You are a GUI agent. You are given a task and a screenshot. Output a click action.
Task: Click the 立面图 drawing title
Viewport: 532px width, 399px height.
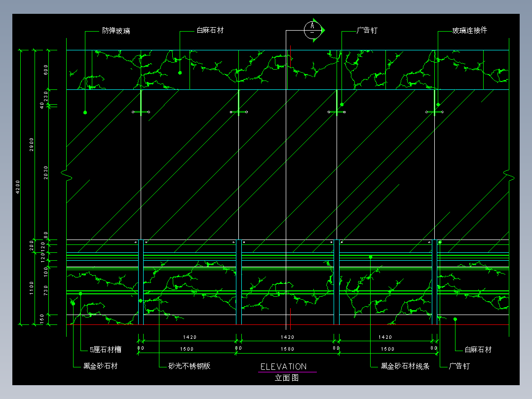tap(287, 378)
